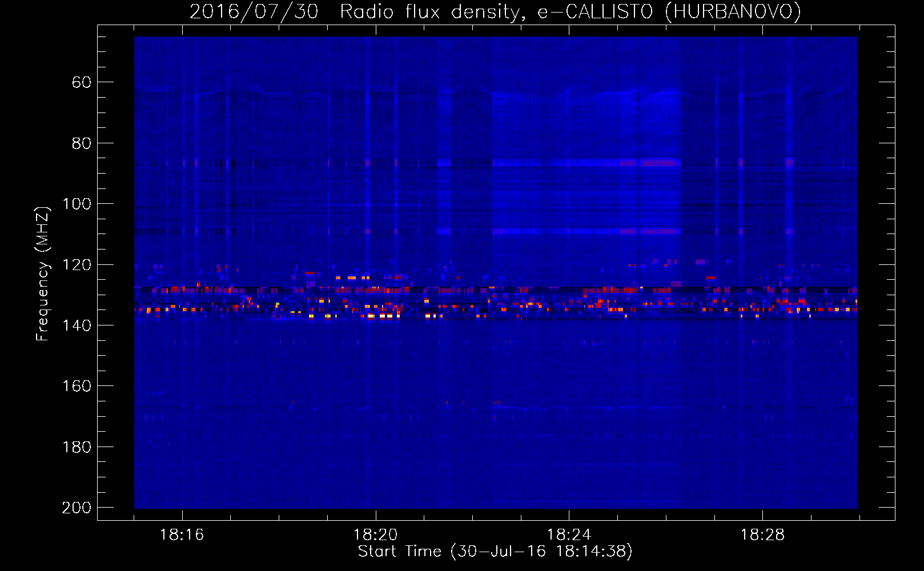
Task: Click the 160 frequency tick label
Action: point(77,386)
